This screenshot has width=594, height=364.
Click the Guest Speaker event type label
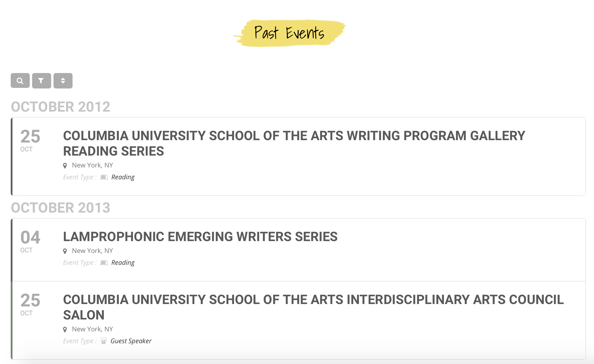(x=131, y=341)
